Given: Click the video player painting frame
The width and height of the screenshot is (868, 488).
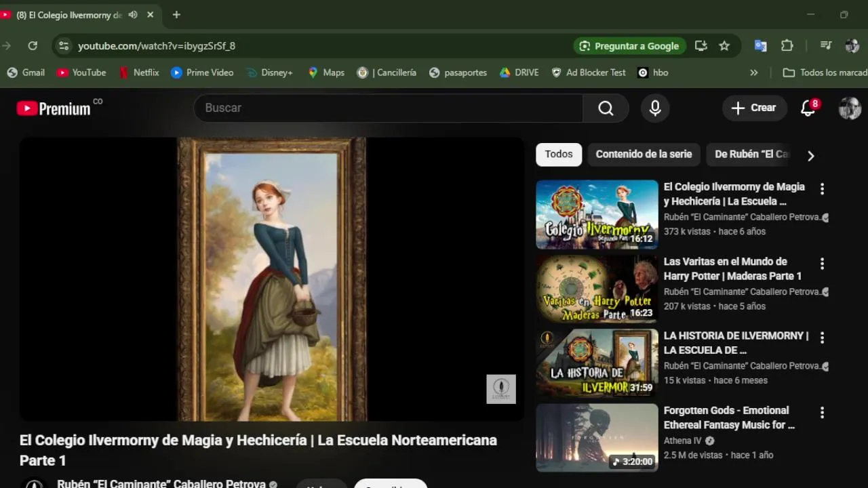Looking at the screenshot, I should click(x=271, y=279).
